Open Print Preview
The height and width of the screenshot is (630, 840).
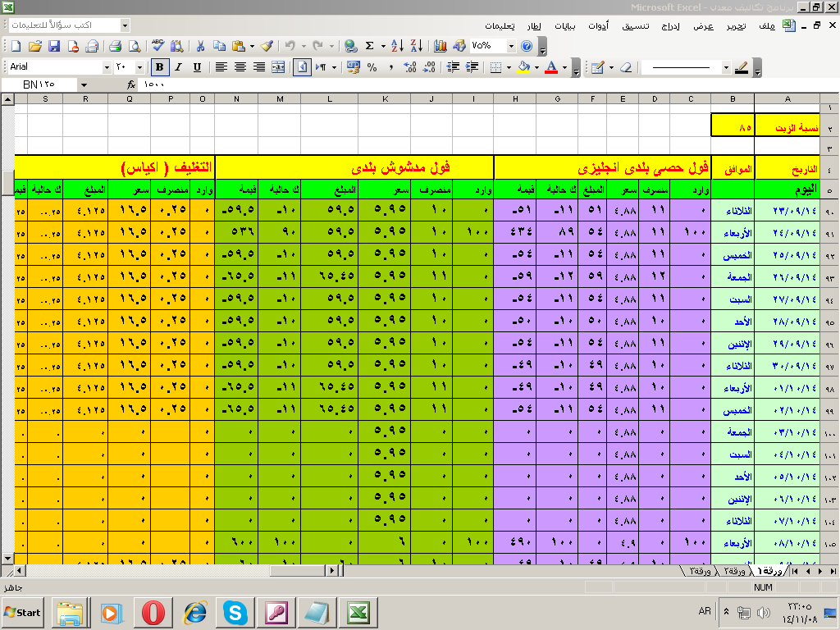click(x=135, y=46)
